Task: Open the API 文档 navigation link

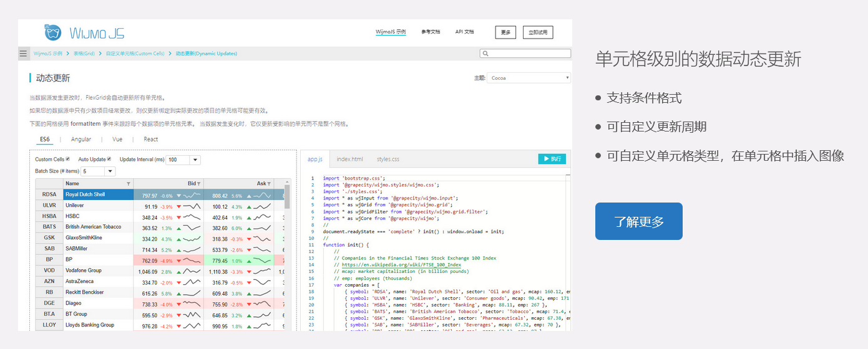Action: coord(464,32)
